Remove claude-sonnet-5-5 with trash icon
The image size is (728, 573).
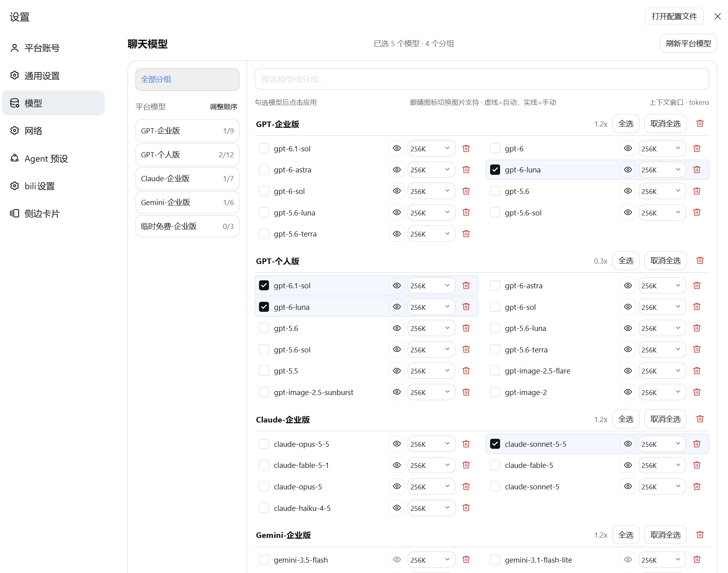[x=697, y=444]
